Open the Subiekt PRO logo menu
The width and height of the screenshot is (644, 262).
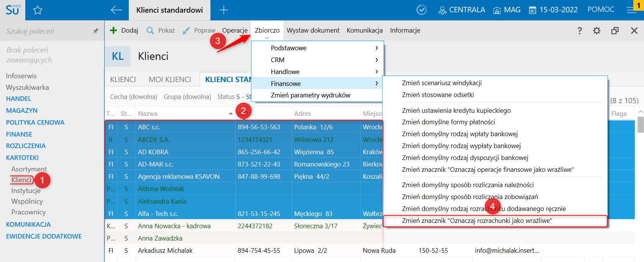coord(13,10)
